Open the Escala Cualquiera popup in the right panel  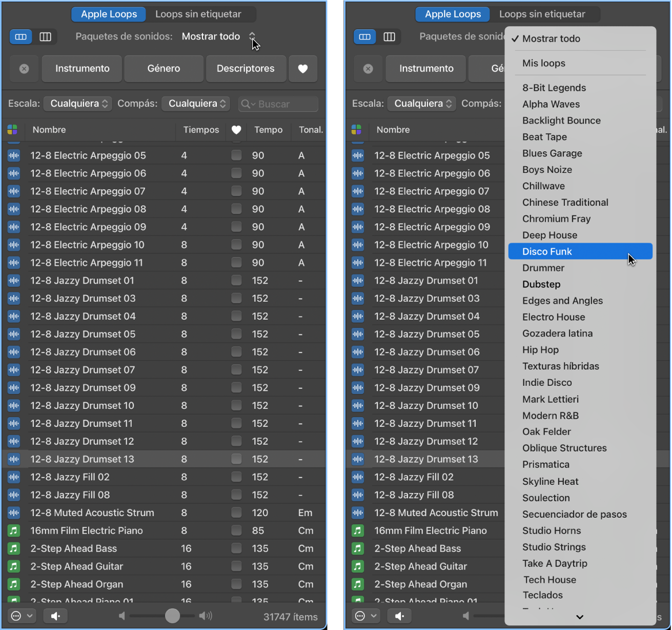[421, 104]
